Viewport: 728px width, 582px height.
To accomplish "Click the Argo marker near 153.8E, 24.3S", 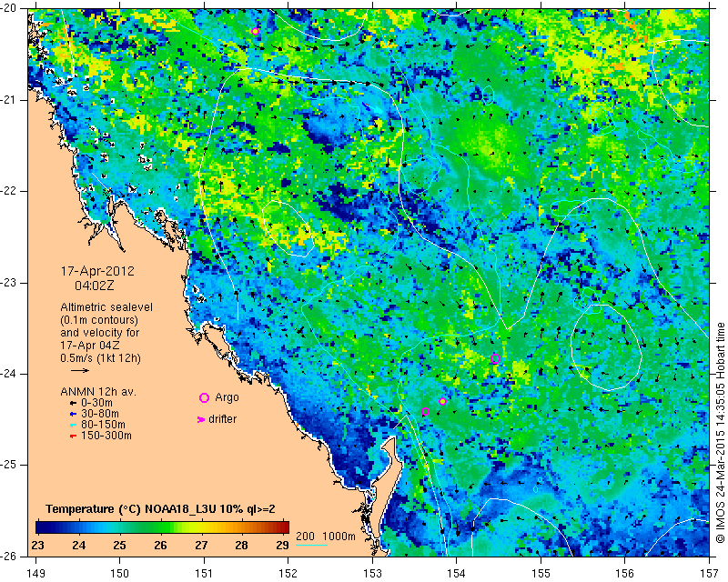I will click(x=442, y=401).
